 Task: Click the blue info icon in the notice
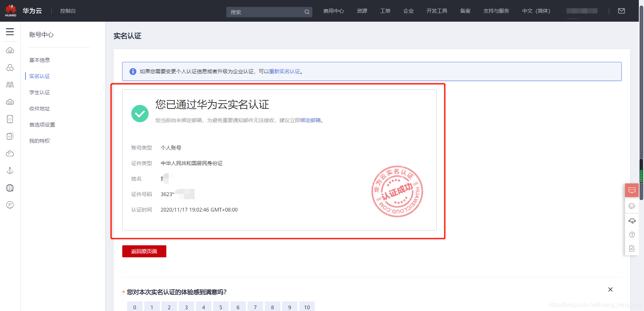tap(133, 72)
